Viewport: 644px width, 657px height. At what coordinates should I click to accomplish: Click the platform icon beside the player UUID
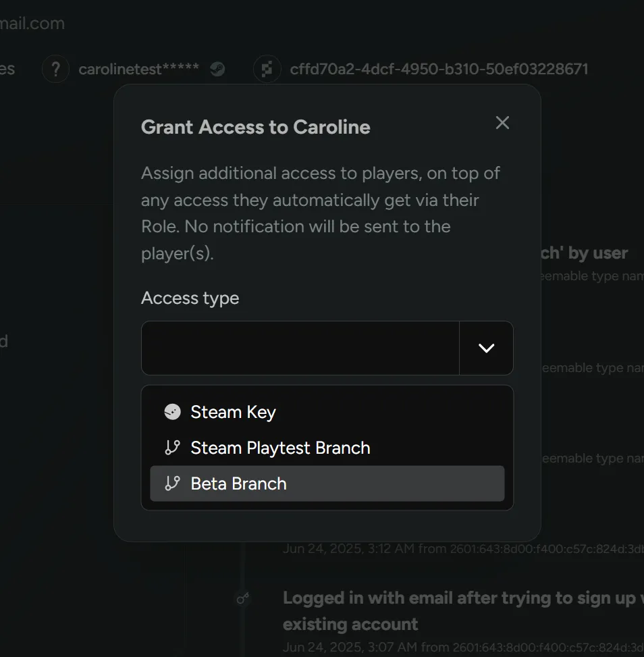(x=267, y=68)
